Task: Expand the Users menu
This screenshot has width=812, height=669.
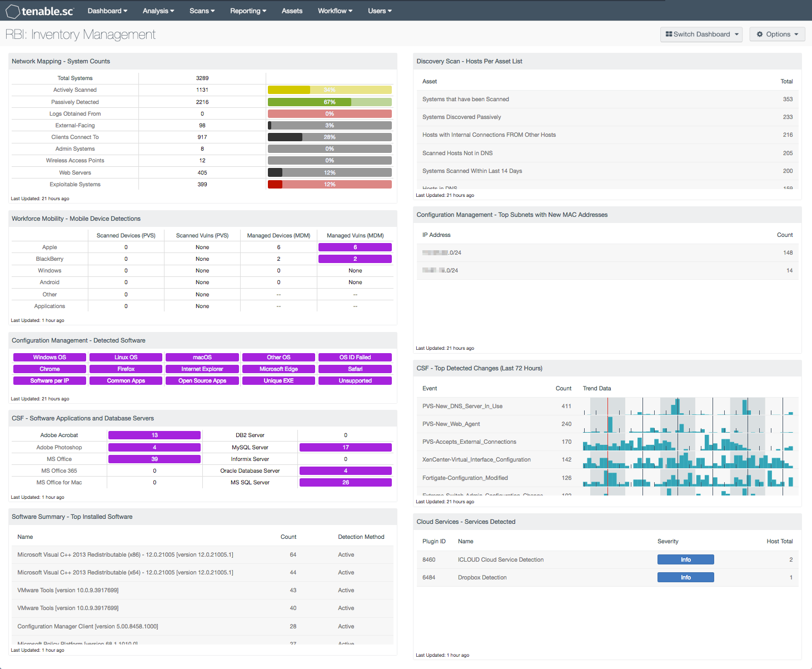Action: [x=380, y=11]
